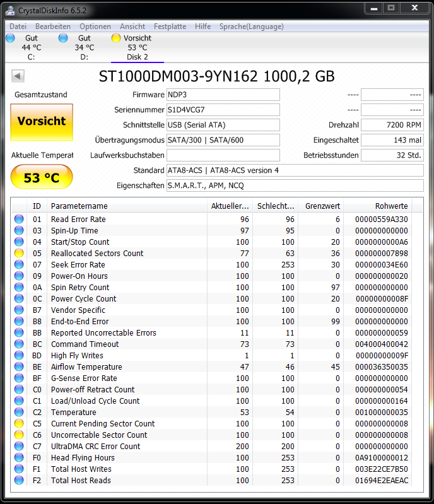The image size is (434, 504).
Task: Click the 53 °C temperature button
Action: tap(42, 177)
